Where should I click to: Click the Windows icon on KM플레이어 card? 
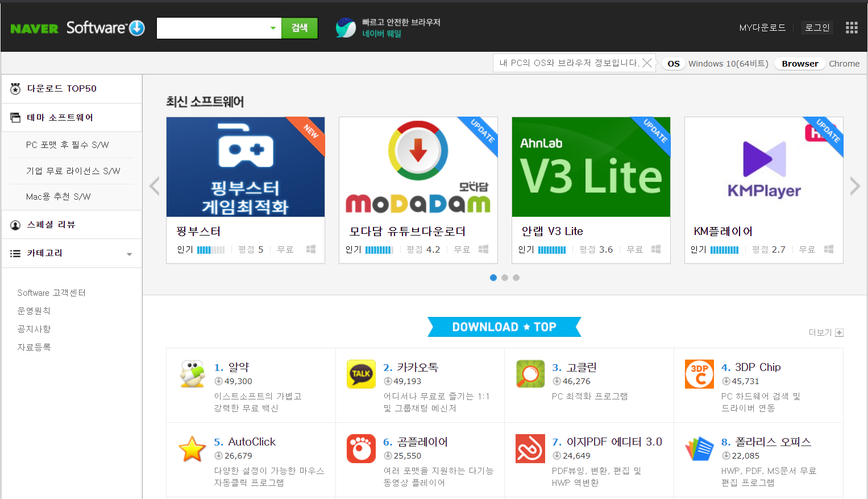tap(829, 249)
